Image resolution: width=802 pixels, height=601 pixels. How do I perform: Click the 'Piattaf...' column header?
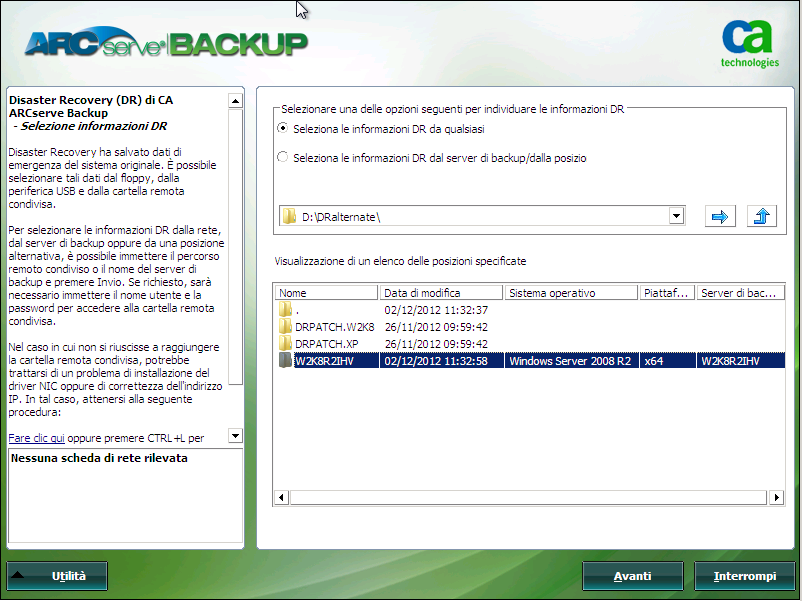point(667,293)
